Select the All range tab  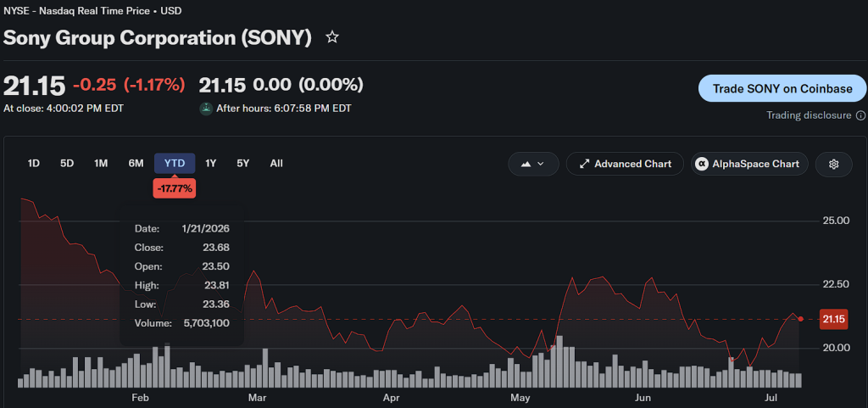[276, 164]
